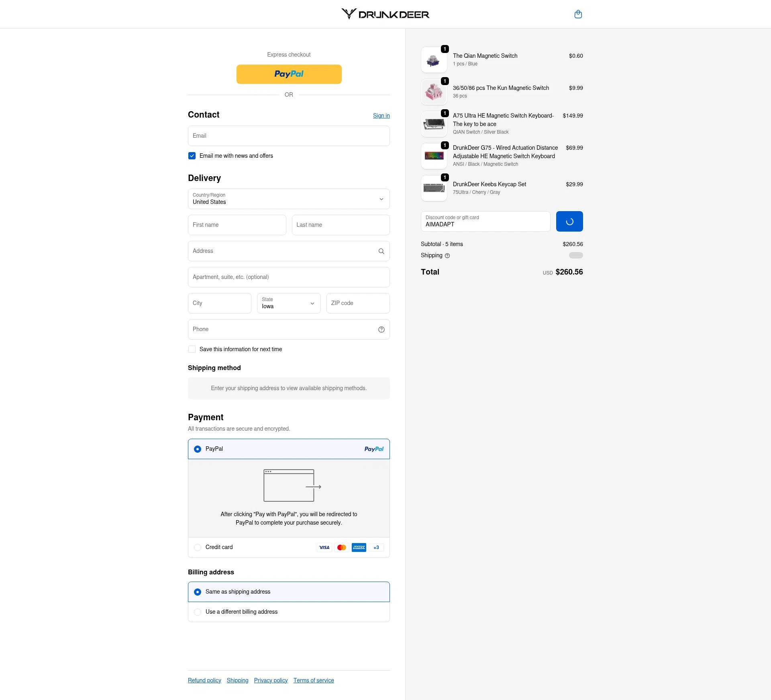
Task: Click into the Email input field
Action: [x=288, y=136]
